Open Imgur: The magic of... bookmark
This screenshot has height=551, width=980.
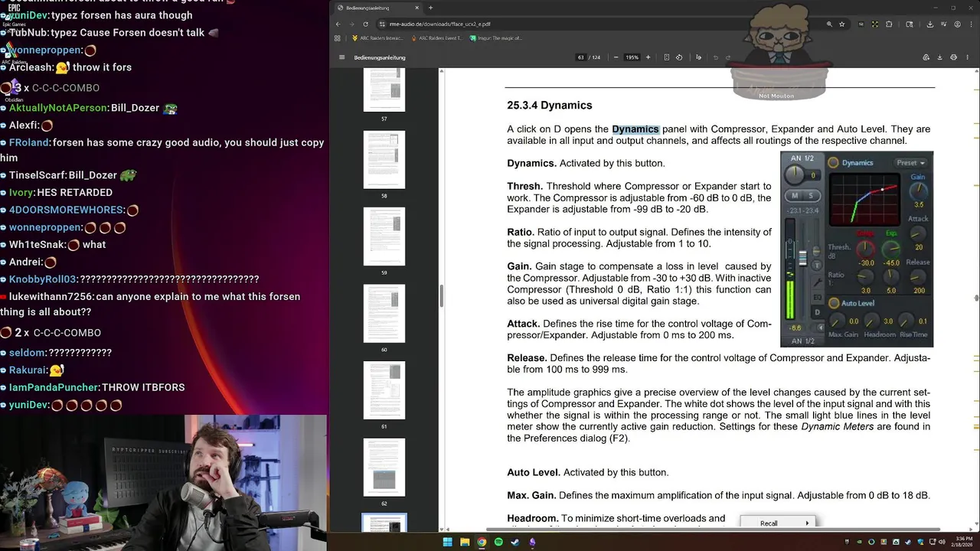(x=496, y=37)
